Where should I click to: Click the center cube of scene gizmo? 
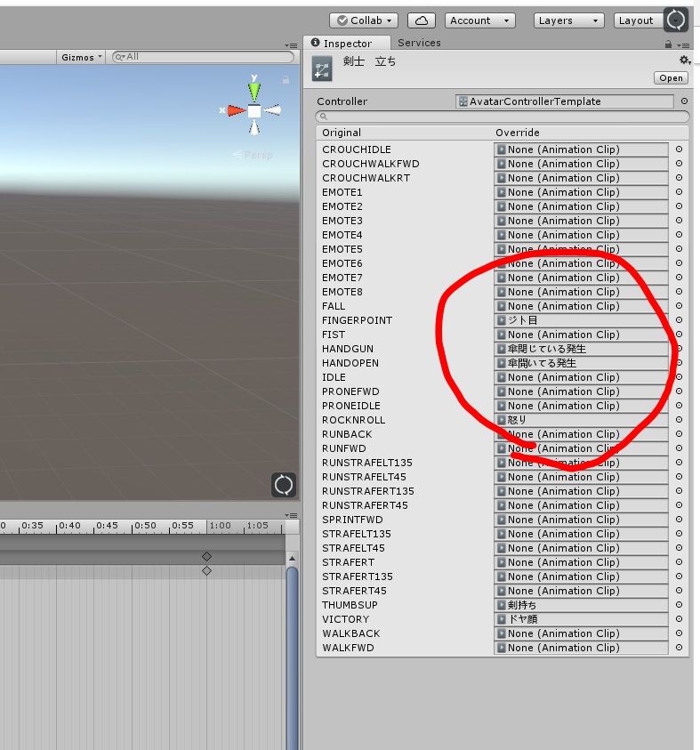(x=254, y=111)
